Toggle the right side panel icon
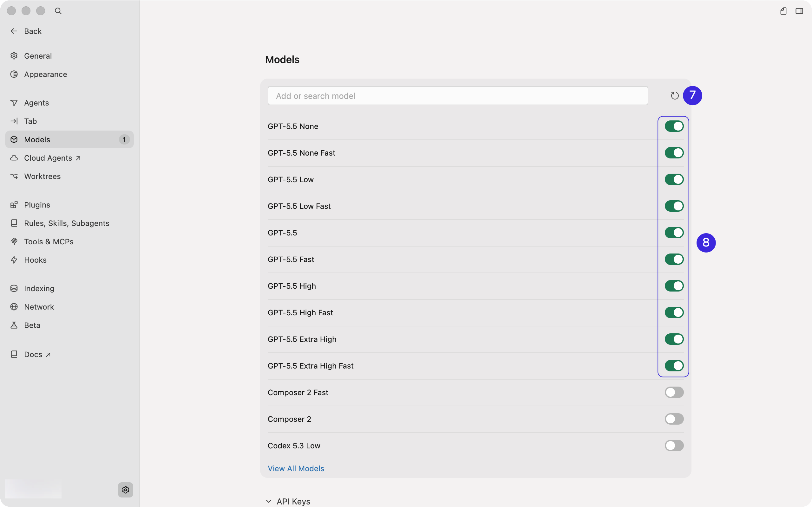This screenshot has width=812, height=507. pos(799,11)
